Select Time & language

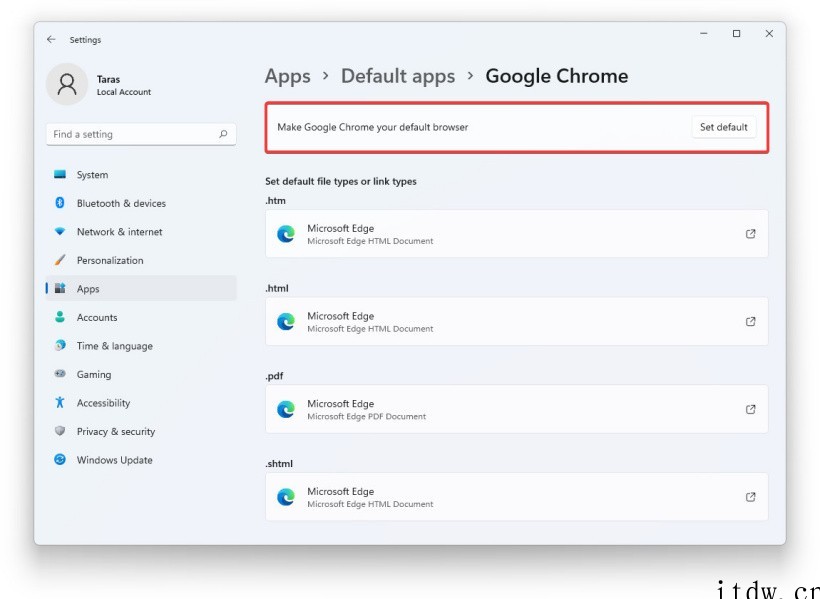pos(141,346)
